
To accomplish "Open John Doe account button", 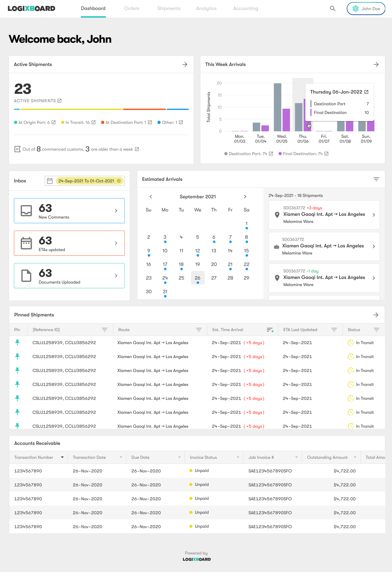I will 366,9.
